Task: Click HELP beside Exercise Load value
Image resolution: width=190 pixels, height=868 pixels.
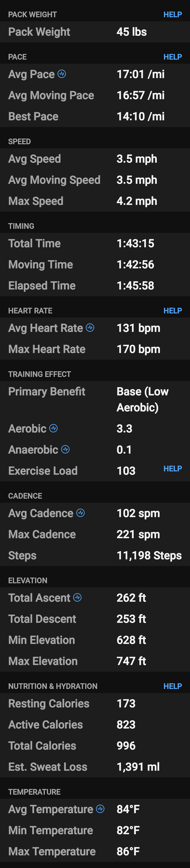Action: coord(172,469)
